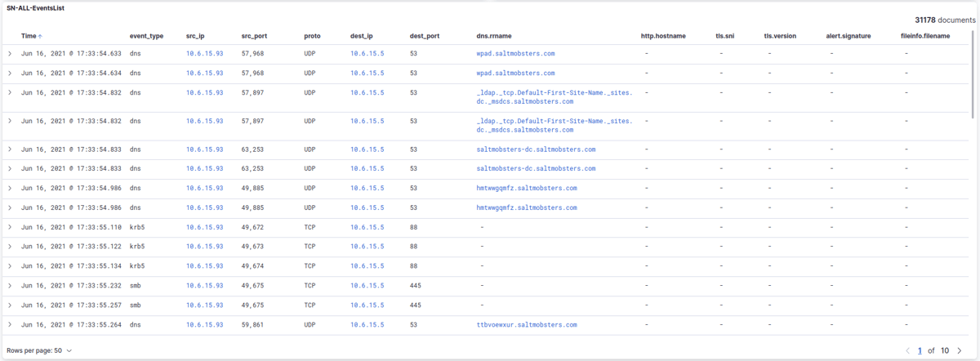Click the 31178 documents count
The width and height of the screenshot is (980, 361).
coord(944,20)
